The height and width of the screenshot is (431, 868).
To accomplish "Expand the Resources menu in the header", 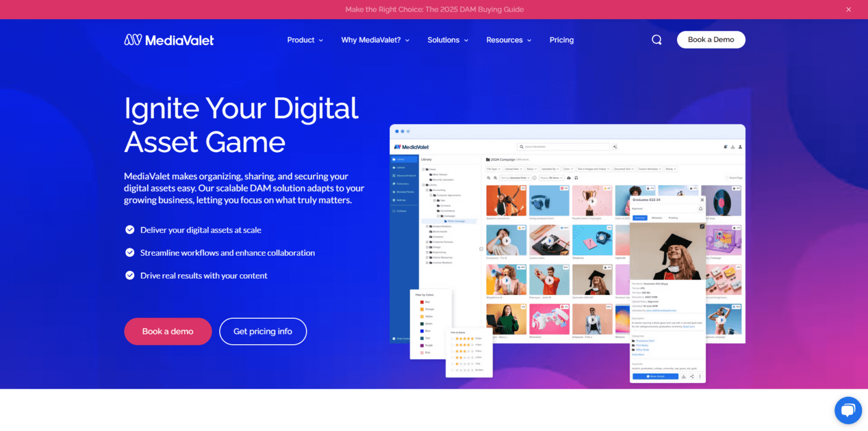I will coord(509,40).
